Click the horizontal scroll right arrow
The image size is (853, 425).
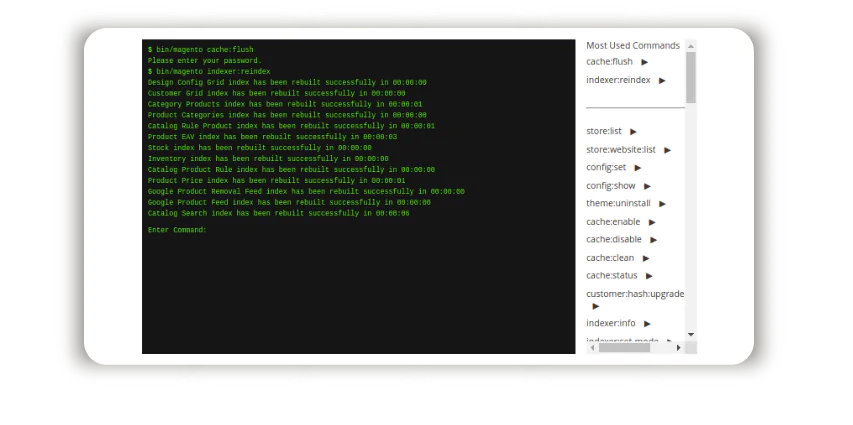(x=678, y=347)
